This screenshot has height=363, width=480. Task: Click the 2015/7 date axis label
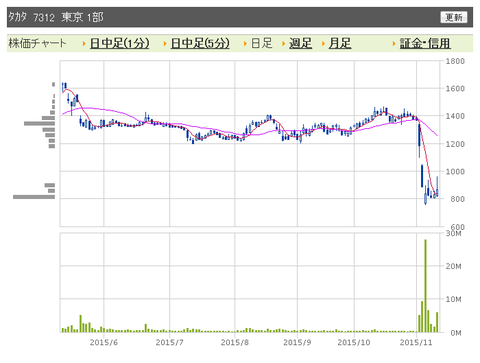[169, 342]
